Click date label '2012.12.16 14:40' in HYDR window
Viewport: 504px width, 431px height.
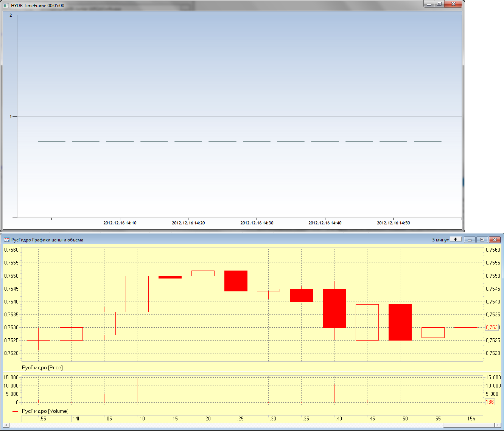point(325,223)
